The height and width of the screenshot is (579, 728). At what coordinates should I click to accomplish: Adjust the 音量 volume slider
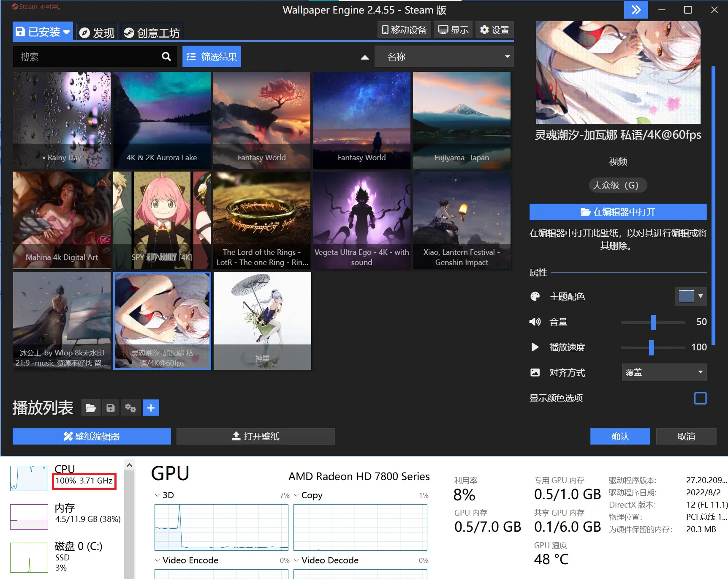pos(653,322)
